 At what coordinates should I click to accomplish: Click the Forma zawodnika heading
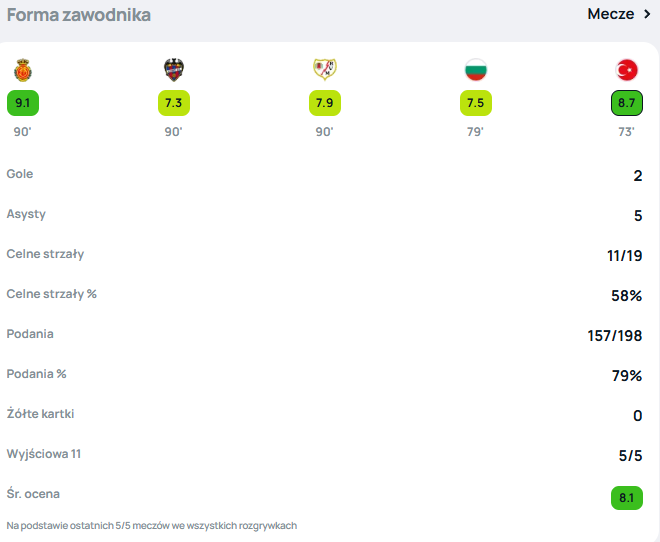coord(79,15)
